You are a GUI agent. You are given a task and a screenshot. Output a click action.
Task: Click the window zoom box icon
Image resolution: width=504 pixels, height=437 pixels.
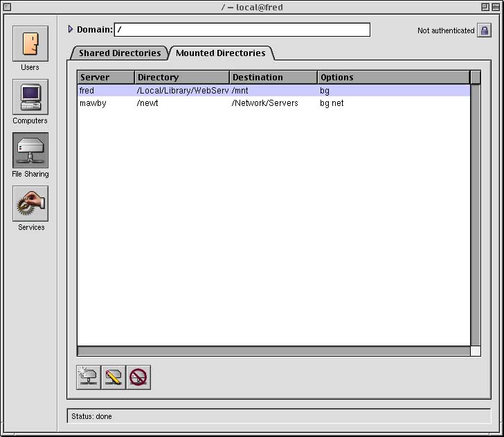tap(485, 7)
